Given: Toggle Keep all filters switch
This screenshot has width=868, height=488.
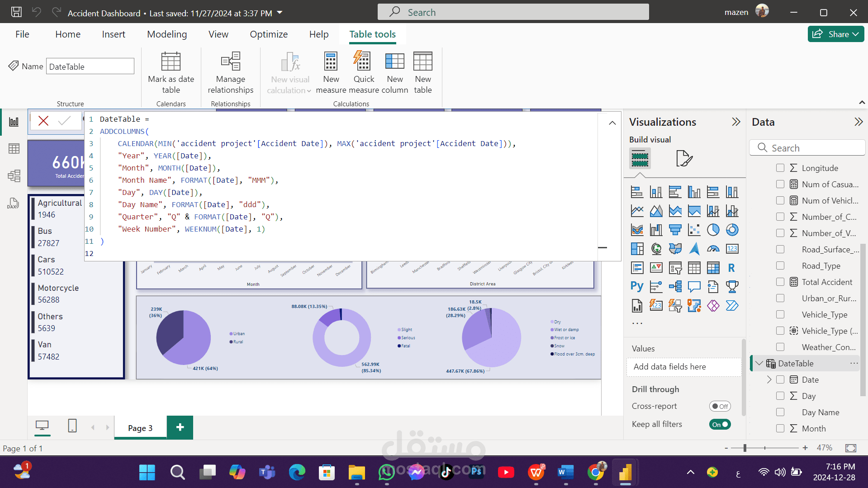Looking at the screenshot, I should 720,424.
